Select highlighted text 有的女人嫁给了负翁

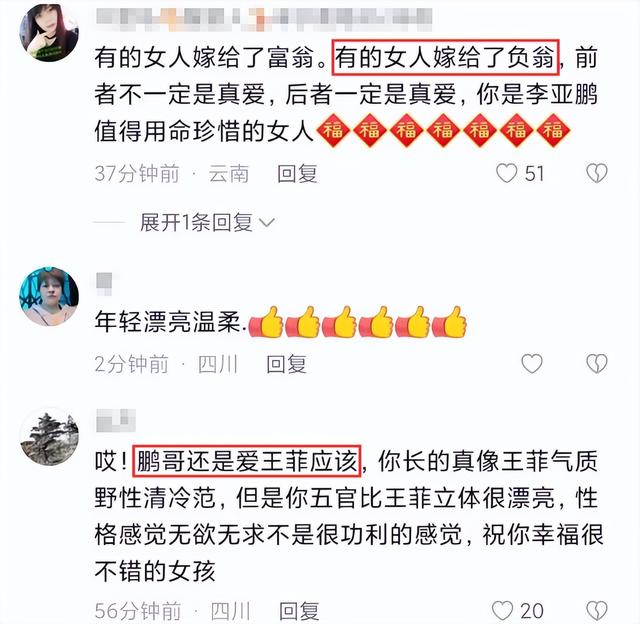click(x=445, y=58)
